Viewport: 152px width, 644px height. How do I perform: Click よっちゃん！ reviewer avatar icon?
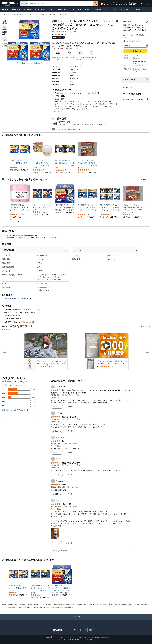53,387
